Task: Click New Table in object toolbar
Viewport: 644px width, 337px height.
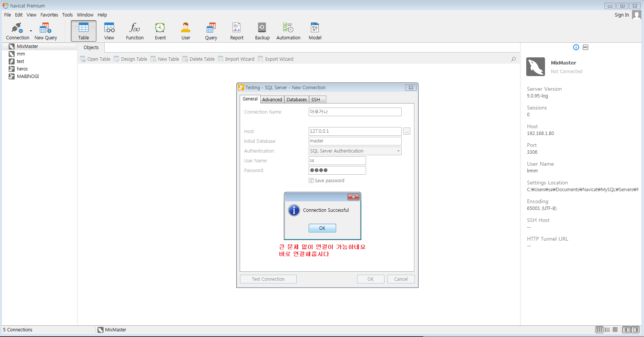Action: [165, 59]
